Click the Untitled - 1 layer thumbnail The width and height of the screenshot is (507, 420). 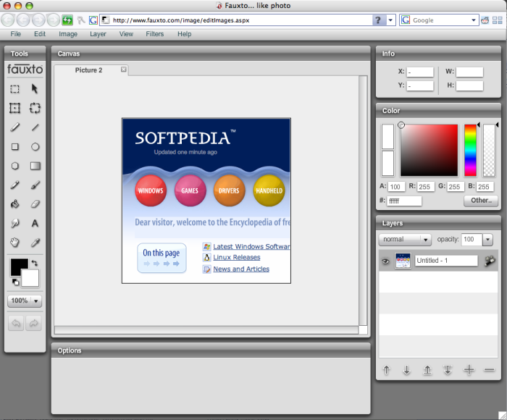pyautogui.click(x=403, y=261)
